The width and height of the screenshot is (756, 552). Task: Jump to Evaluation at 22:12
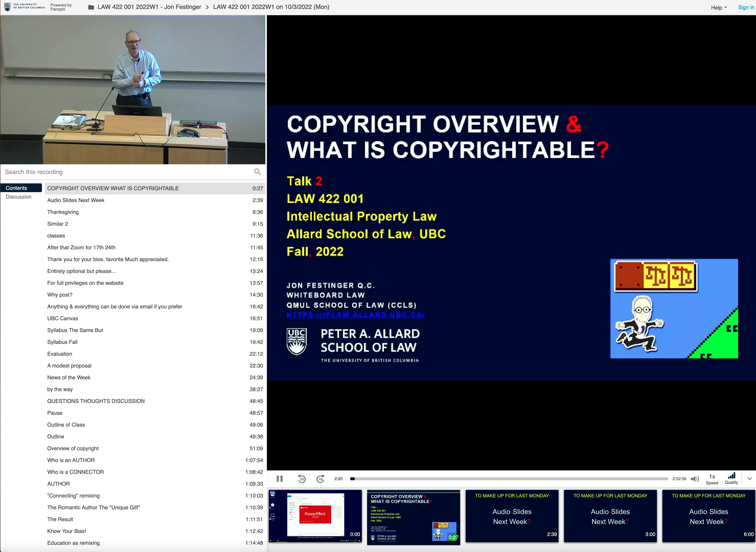[x=155, y=354]
